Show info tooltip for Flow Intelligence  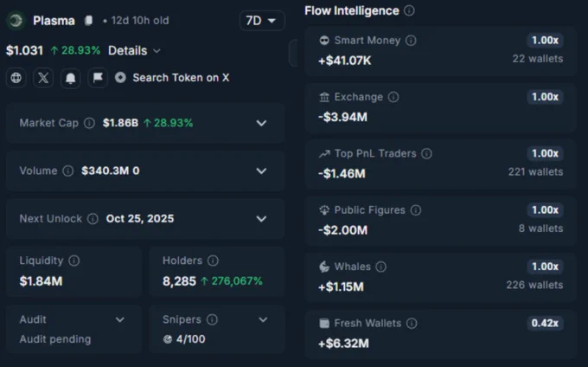(x=409, y=10)
